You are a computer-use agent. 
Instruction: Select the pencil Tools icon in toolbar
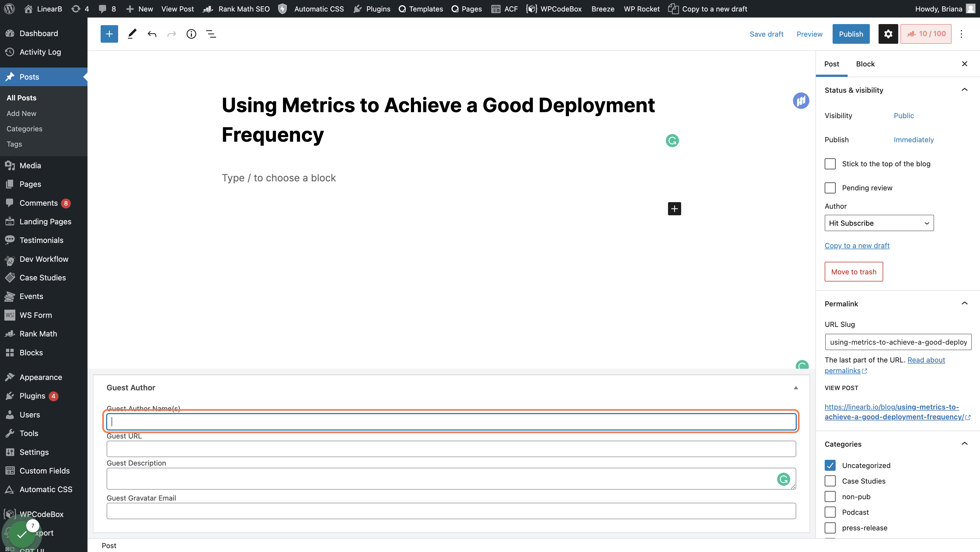[132, 34]
